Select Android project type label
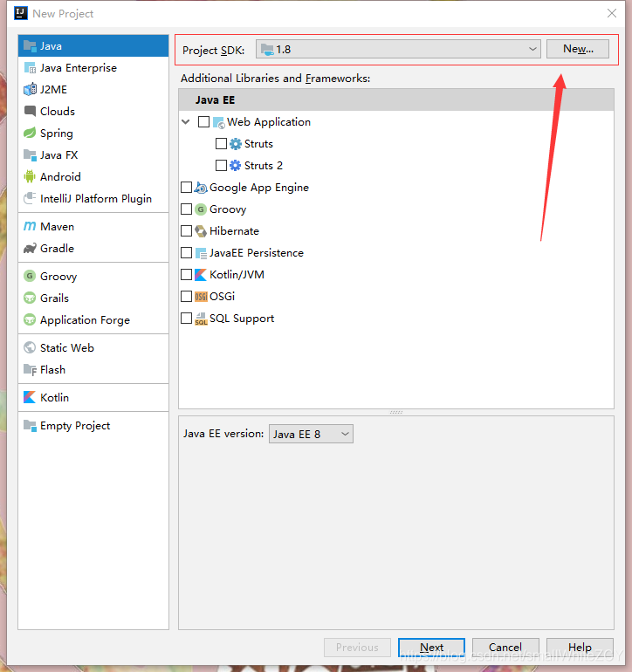Image resolution: width=632 pixels, height=672 pixels. (x=60, y=176)
